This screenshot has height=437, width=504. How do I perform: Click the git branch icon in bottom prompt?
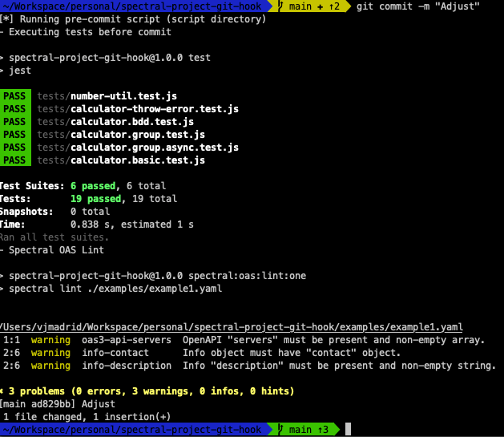280,429
